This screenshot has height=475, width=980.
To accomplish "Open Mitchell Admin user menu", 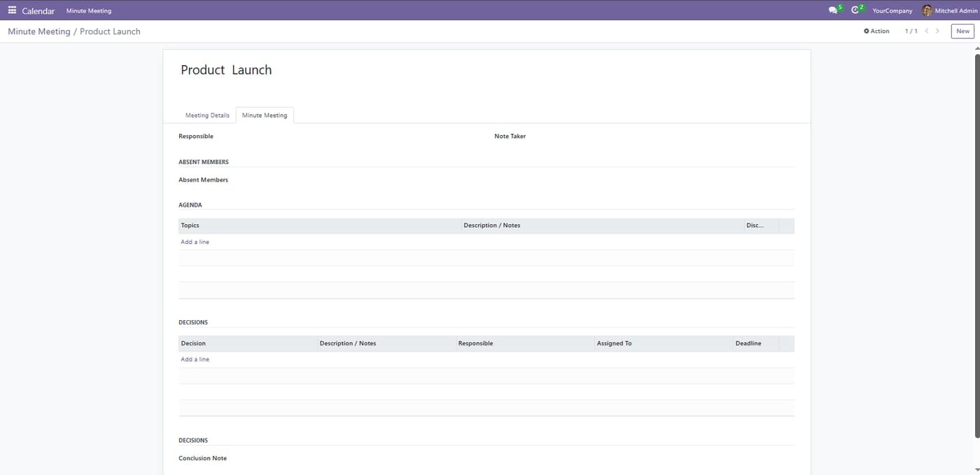I will (x=949, y=11).
